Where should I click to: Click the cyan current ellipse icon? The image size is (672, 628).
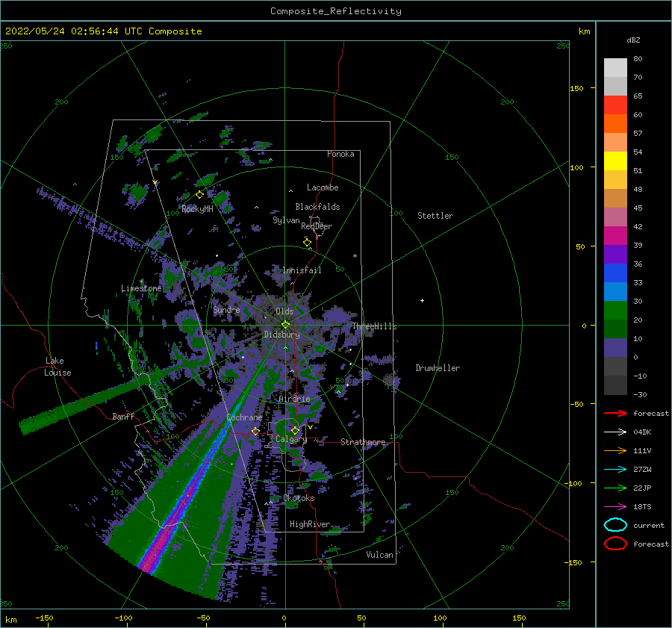pyautogui.click(x=615, y=525)
